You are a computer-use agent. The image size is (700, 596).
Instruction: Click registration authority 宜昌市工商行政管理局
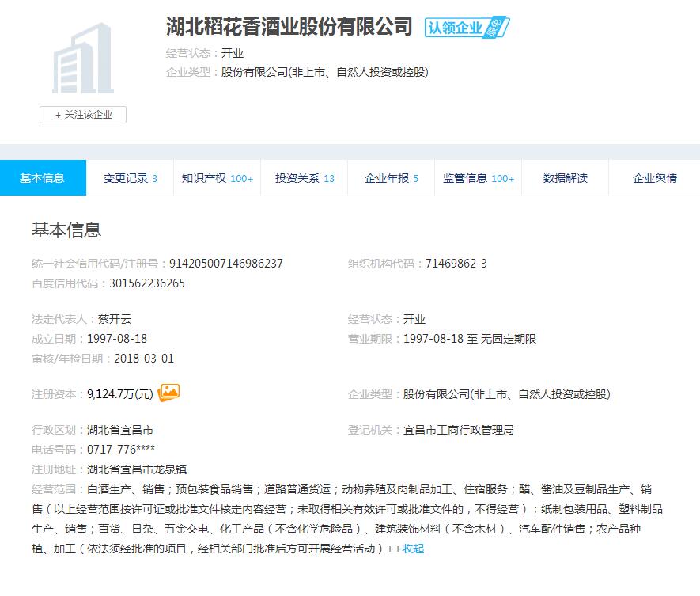click(459, 430)
